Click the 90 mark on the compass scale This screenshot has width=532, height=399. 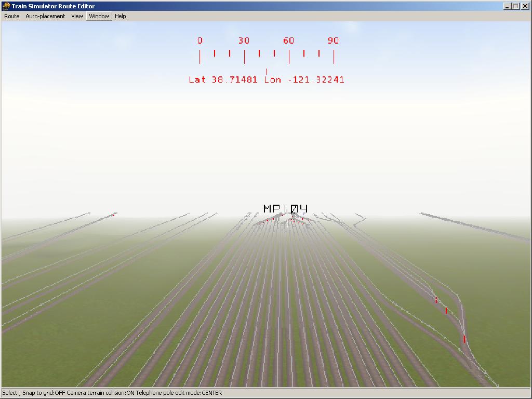click(333, 41)
